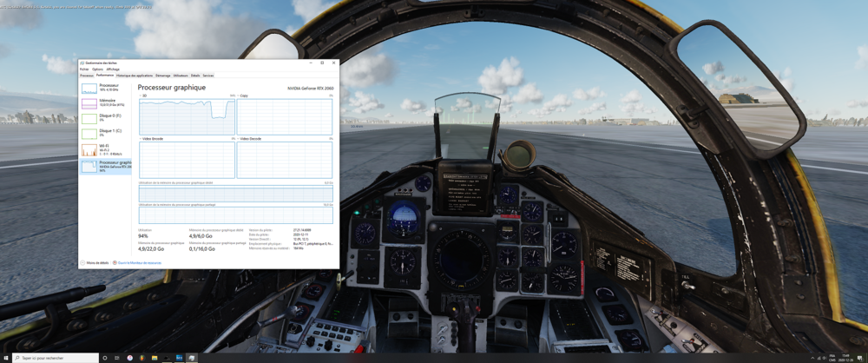The height and width of the screenshot is (363, 868).
Task: Select Processeur in the performance sidebar
Action: point(106,88)
